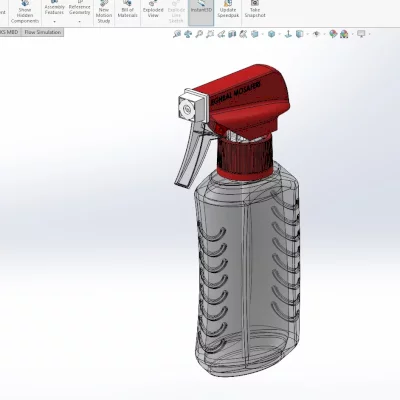Click the Hide/Show Items icon

[316, 34]
